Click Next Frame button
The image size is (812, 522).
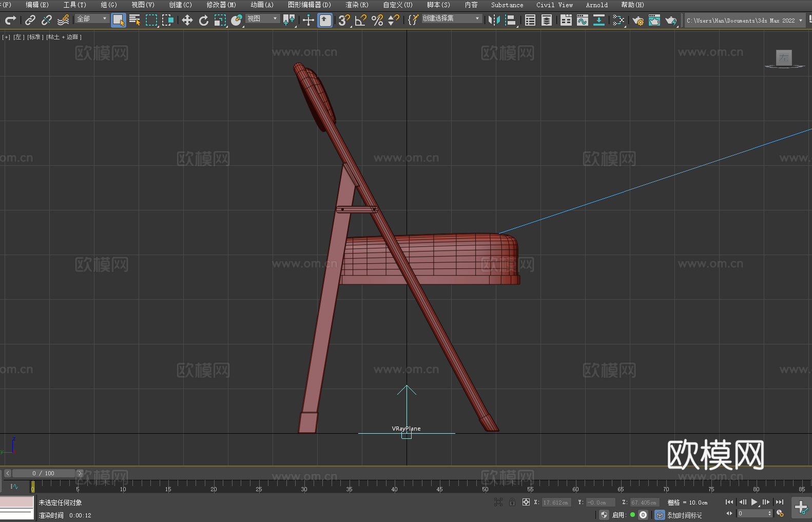[x=766, y=502]
